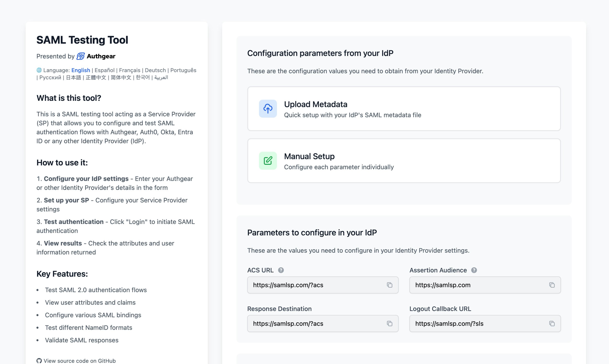Click the Logout Callback URL input field
609x364 pixels.
click(x=485, y=324)
